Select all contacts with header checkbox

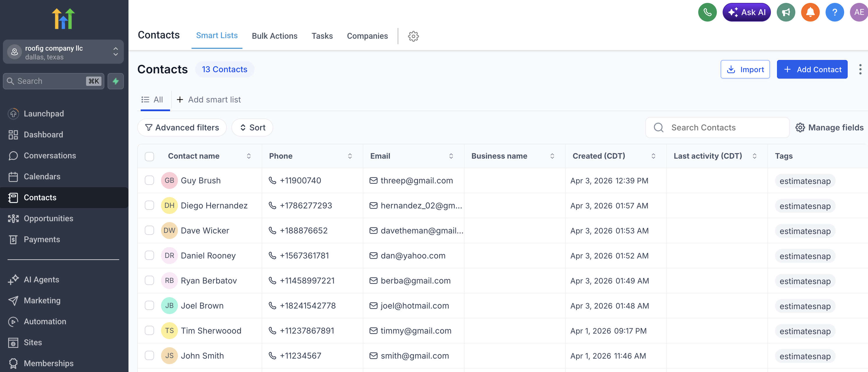pyautogui.click(x=149, y=156)
